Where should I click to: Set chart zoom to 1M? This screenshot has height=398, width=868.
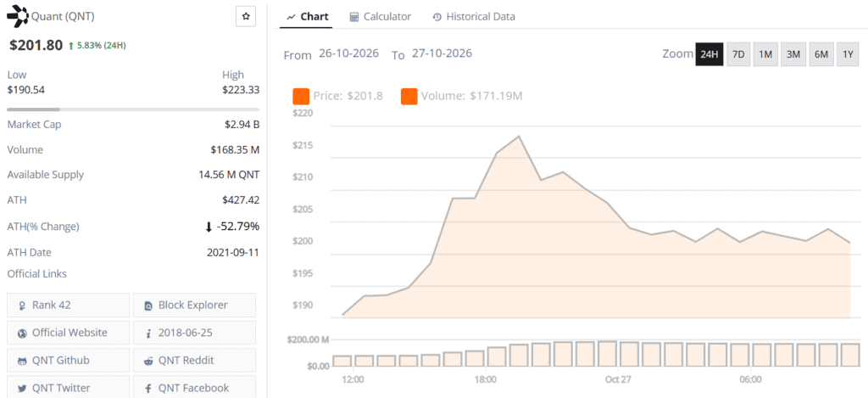point(765,54)
